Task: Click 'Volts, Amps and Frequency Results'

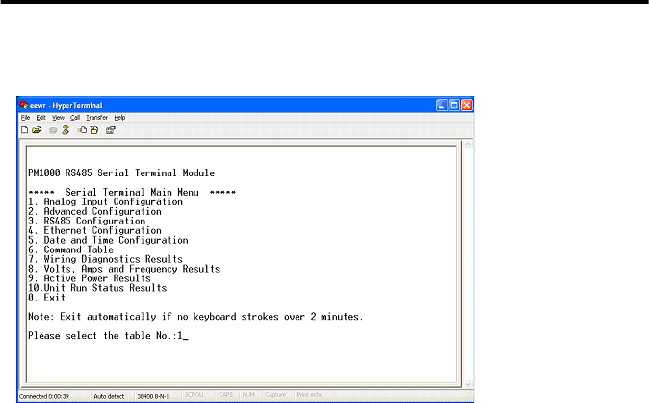Action: pyautogui.click(x=124, y=269)
